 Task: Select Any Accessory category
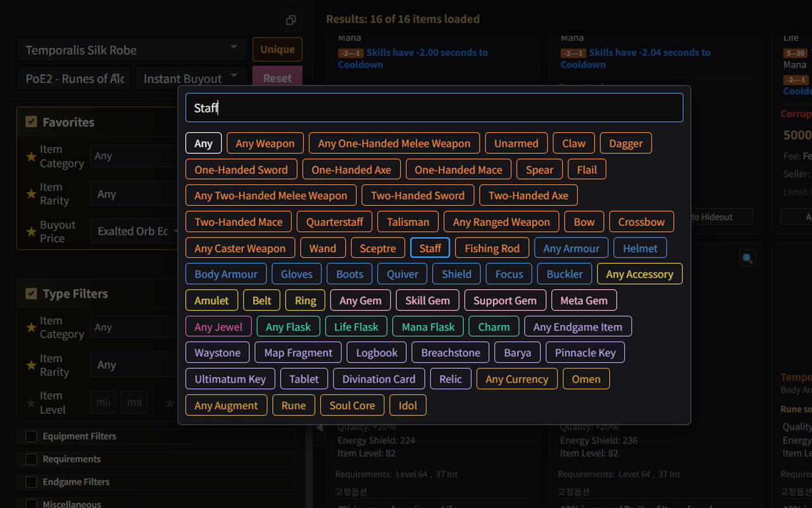coord(639,274)
